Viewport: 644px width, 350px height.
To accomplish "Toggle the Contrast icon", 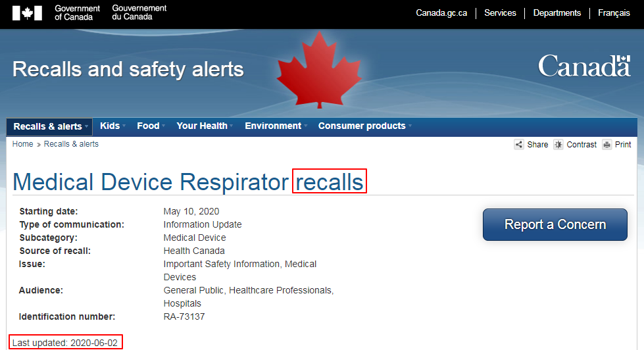I will (558, 145).
